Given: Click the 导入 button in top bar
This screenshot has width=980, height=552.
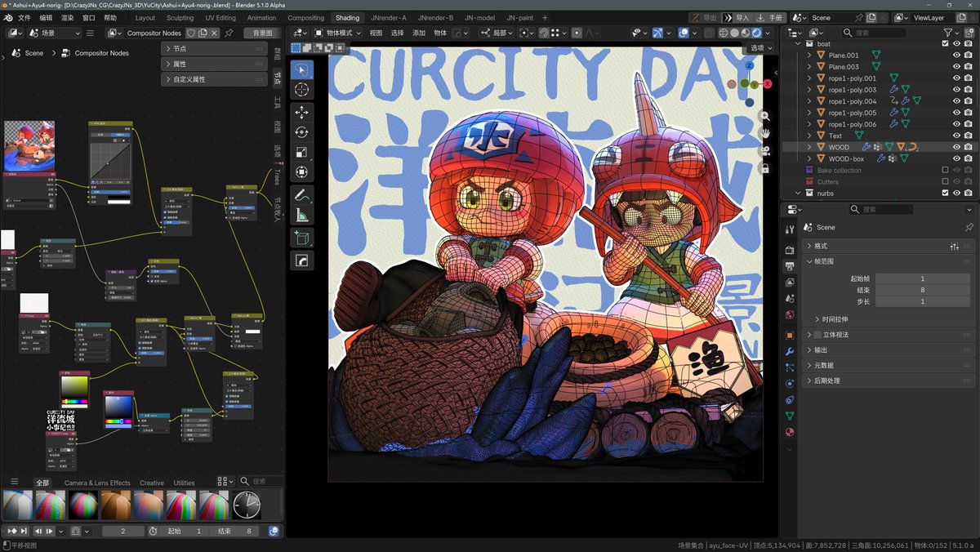Looking at the screenshot, I should point(737,17).
